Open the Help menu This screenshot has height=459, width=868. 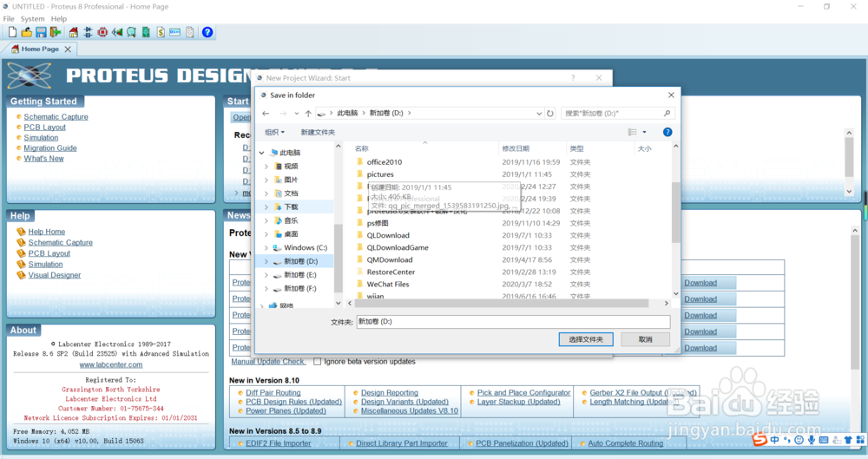click(59, 19)
